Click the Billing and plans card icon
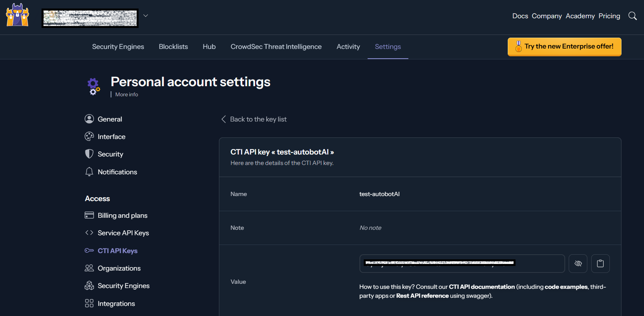 point(89,215)
